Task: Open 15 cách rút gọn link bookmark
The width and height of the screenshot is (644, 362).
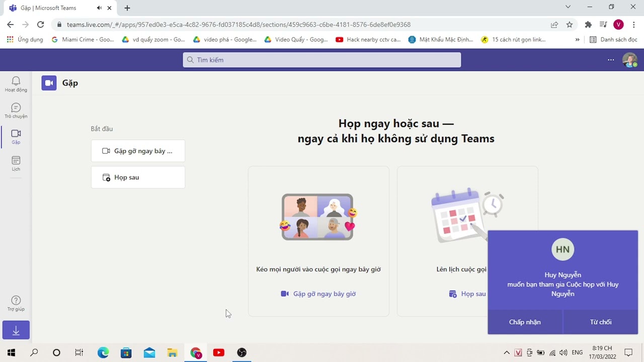Action: 513,40
